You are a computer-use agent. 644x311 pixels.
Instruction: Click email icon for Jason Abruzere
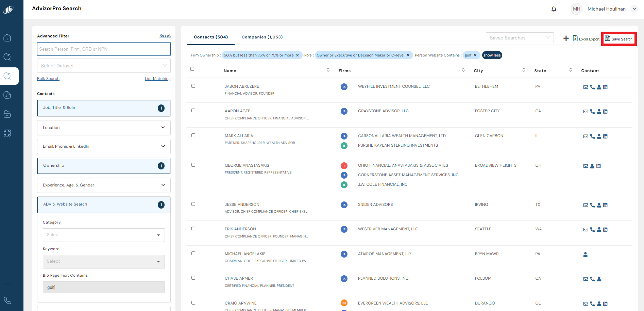tap(586, 87)
